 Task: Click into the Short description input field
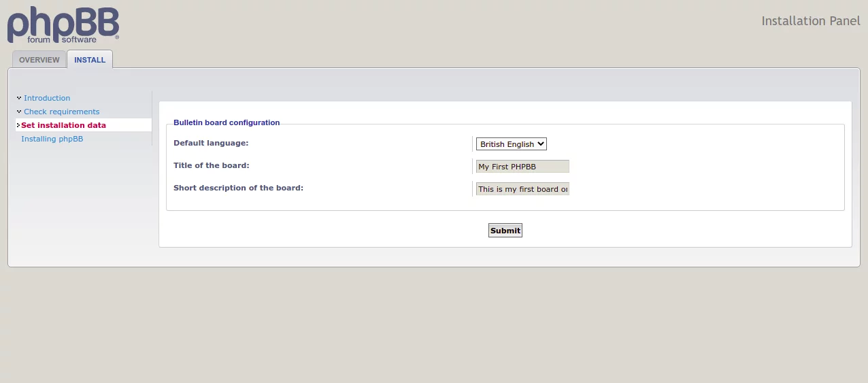point(522,189)
